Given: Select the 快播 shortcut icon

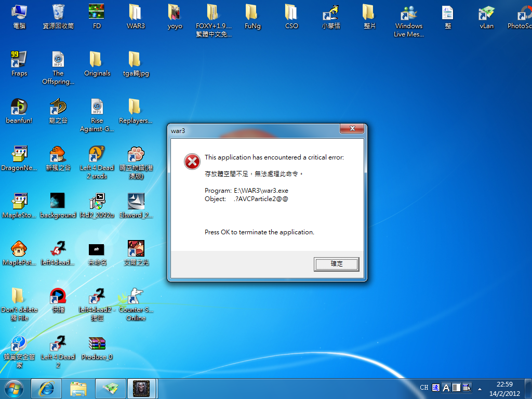Looking at the screenshot, I should [x=58, y=300].
